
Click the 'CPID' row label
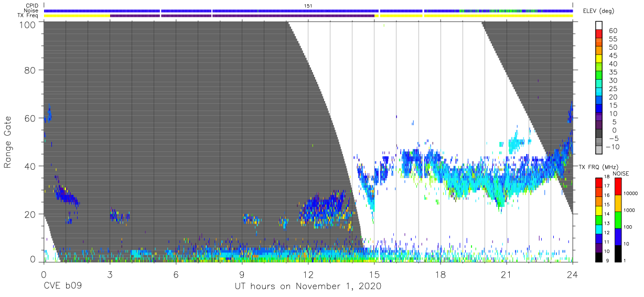[33, 6]
